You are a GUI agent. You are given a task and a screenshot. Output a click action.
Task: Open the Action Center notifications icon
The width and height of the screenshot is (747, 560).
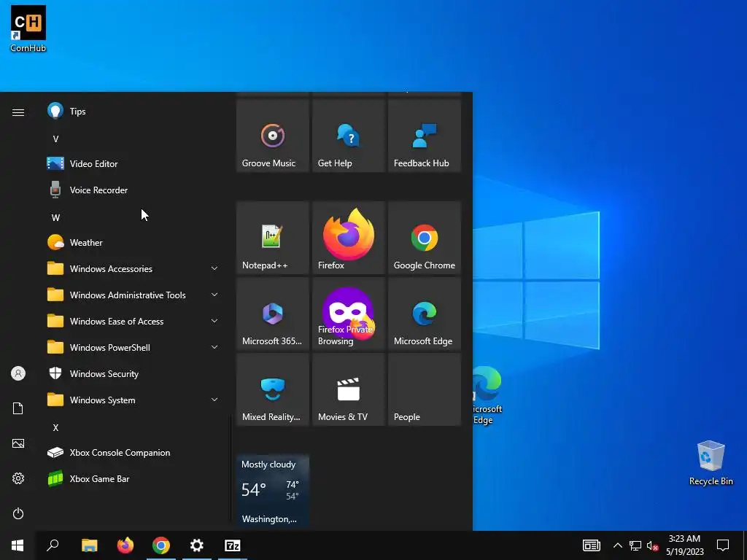point(723,545)
